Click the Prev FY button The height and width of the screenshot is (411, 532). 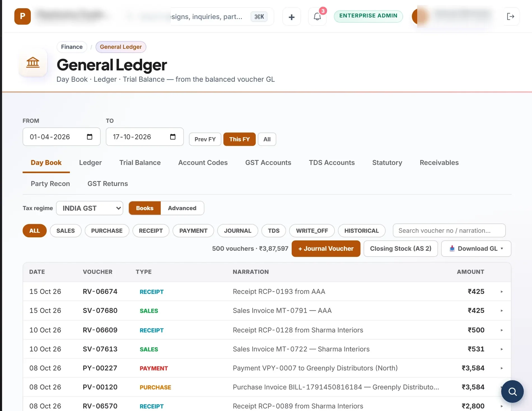click(x=205, y=139)
